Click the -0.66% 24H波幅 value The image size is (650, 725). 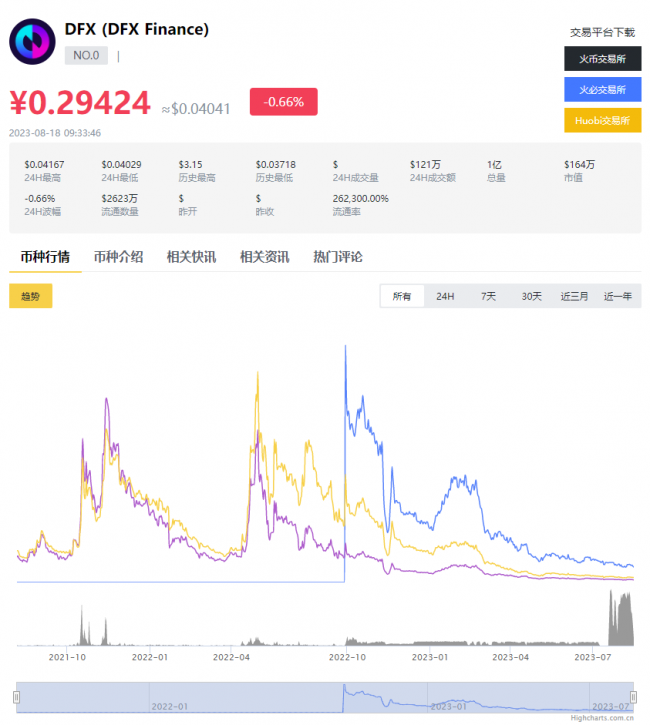point(40,199)
